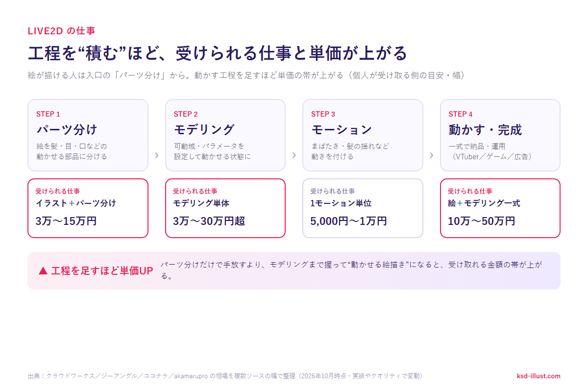The image size is (588, 392).
Task: Click the 'STEP 3' label
Action: 323,114
